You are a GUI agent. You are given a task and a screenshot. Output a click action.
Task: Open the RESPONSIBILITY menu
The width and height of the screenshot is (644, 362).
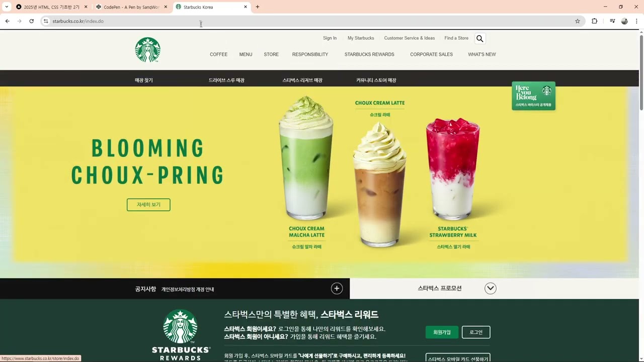(x=310, y=54)
